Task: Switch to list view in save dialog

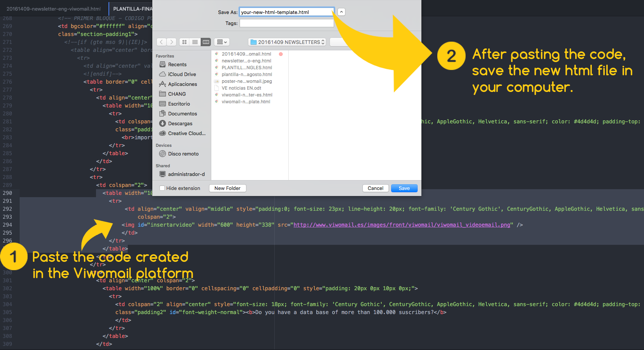Action: tap(195, 42)
